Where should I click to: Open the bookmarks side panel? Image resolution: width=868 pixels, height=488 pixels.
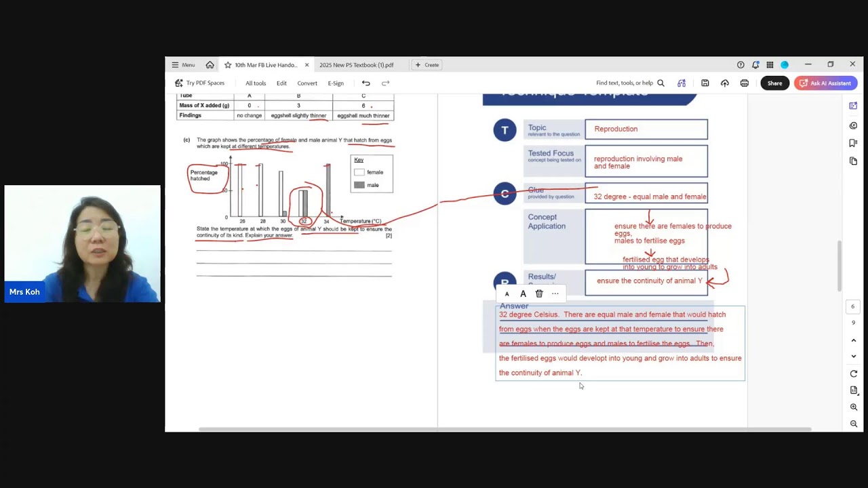coord(853,143)
